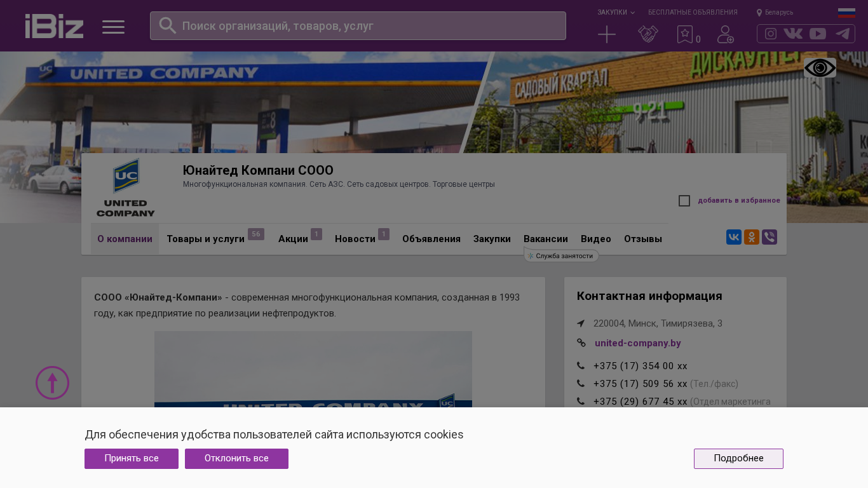This screenshot has width=868, height=488.
Task: Open Instagram from header
Action: (771, 34)
